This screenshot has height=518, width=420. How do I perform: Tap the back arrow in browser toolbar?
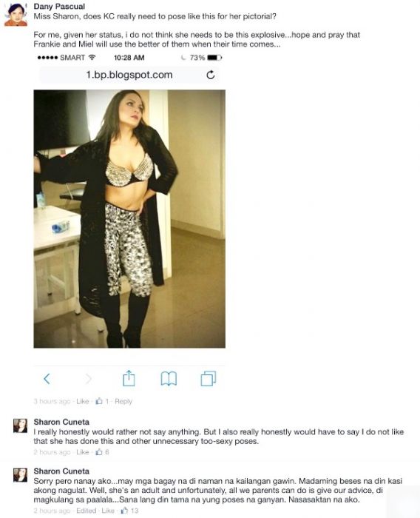click(x=47, y=379)
